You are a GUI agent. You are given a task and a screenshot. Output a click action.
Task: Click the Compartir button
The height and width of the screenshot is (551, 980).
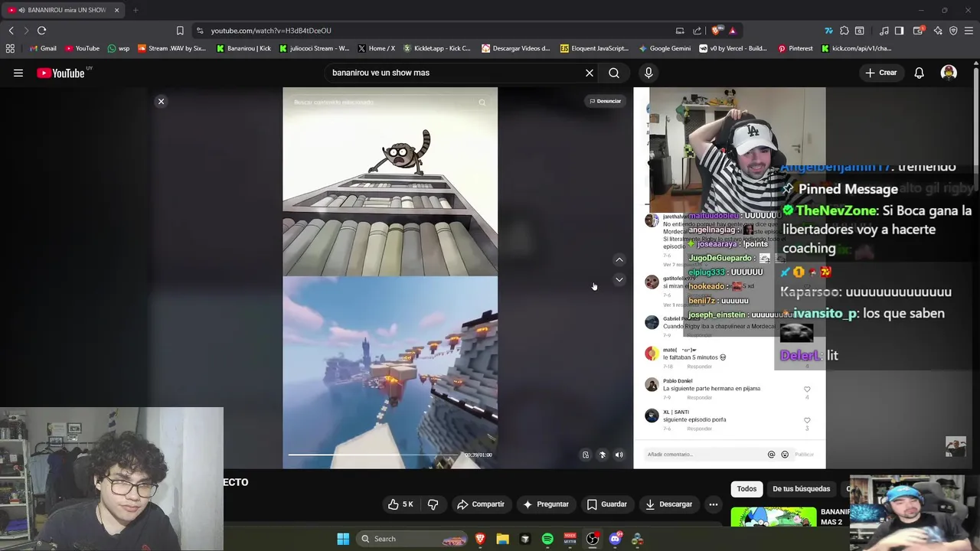coord(481,504)
